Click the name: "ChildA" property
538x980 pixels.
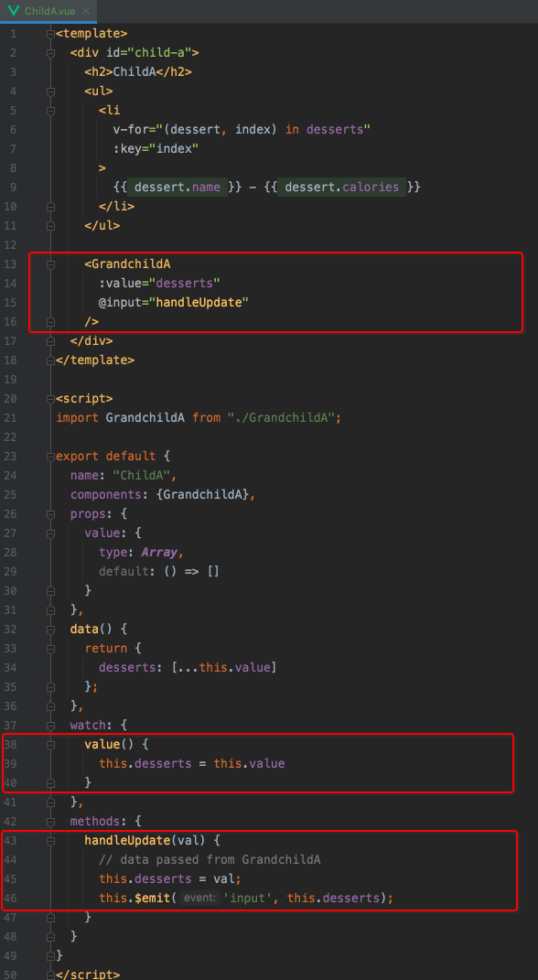tap(119, 476)
